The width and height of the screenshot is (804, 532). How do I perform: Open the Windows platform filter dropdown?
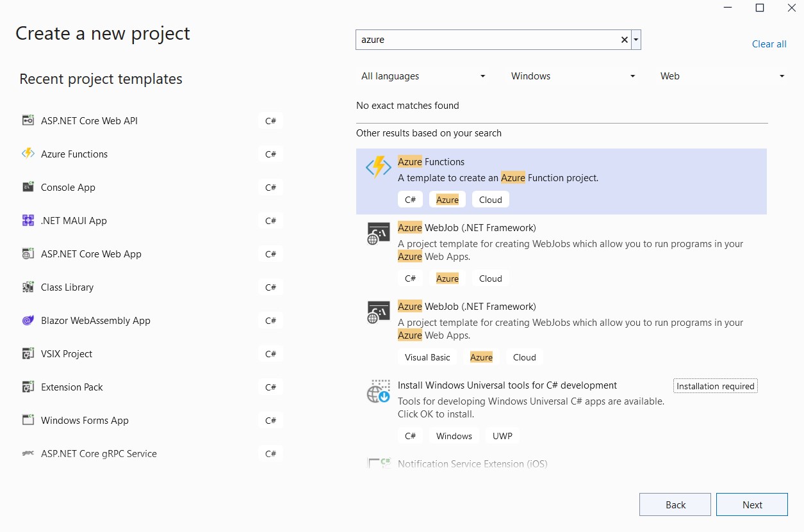coord(573,76)
